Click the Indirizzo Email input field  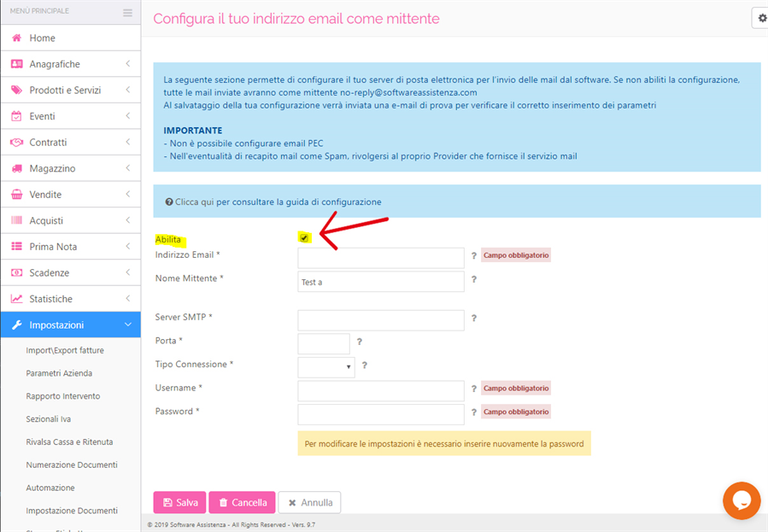point(380,258)
